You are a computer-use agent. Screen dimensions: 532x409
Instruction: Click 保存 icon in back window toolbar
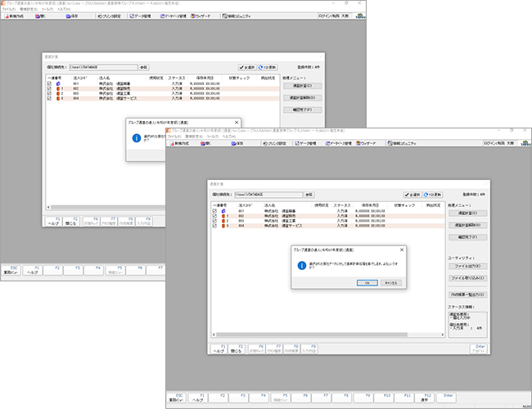click(x=68, y=16)
